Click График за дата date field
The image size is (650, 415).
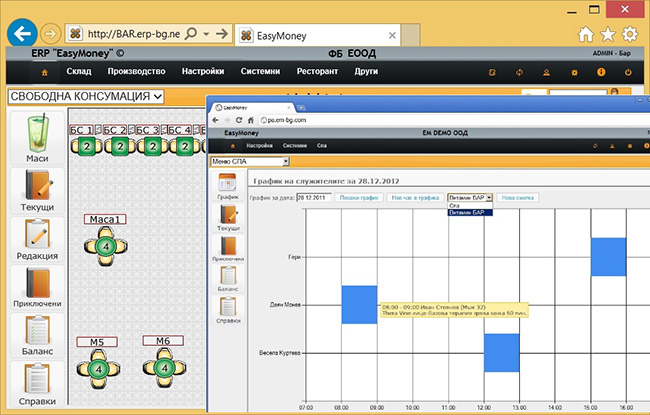(x=314, y=198)
